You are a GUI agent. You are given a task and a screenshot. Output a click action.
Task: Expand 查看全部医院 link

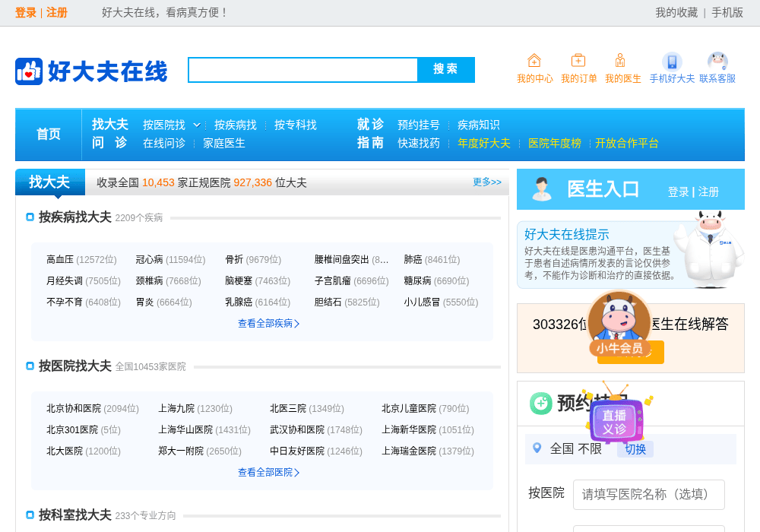pos(268,472)
